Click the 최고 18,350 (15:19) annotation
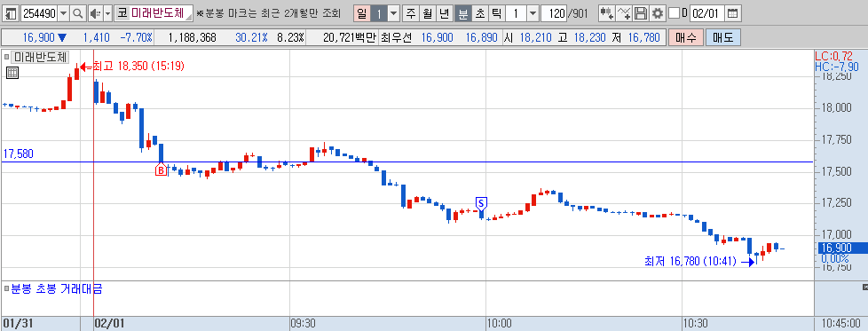 click(x=138, y=67)
